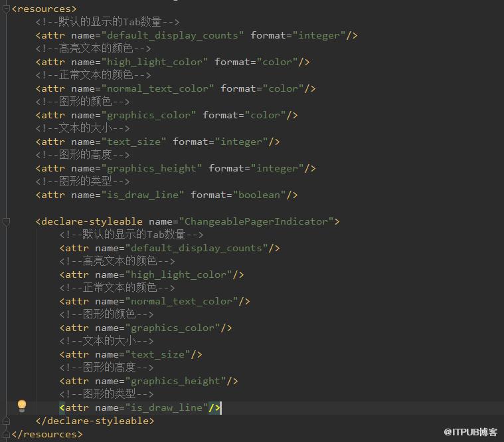Click "integer" format of text_size
Viewport: 504px width, 442px height.
[x=242, y=142]
